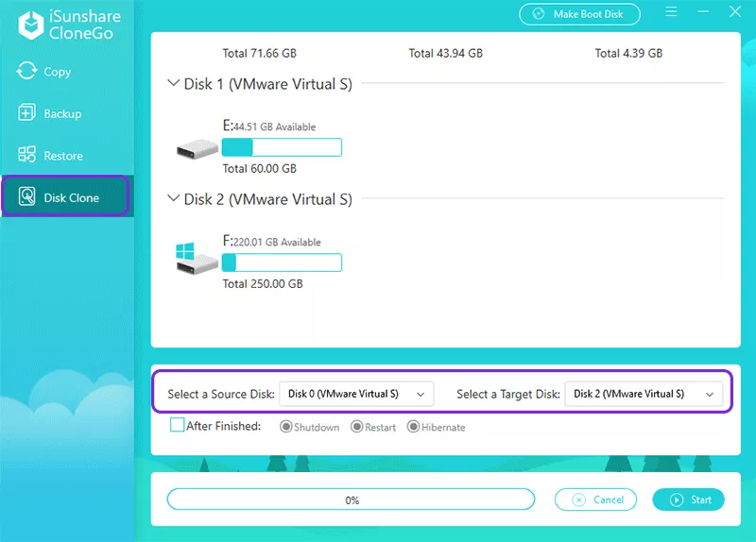
Task: Click the 'After Finished:' label text
Action: (223, 426)
